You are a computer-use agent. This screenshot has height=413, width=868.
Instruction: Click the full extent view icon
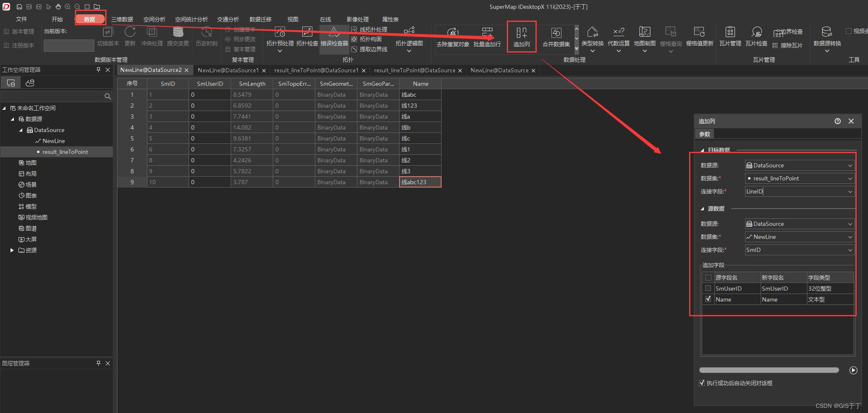[87, 7]
